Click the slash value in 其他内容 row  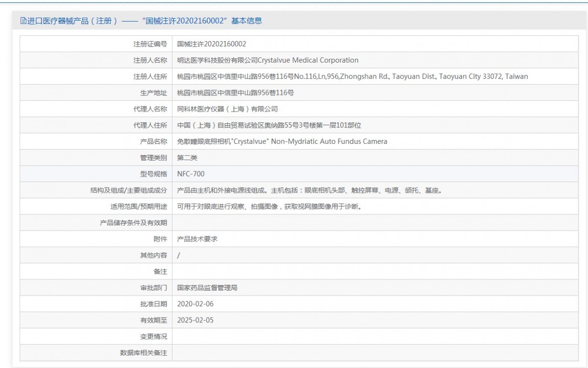coord(178,255)
